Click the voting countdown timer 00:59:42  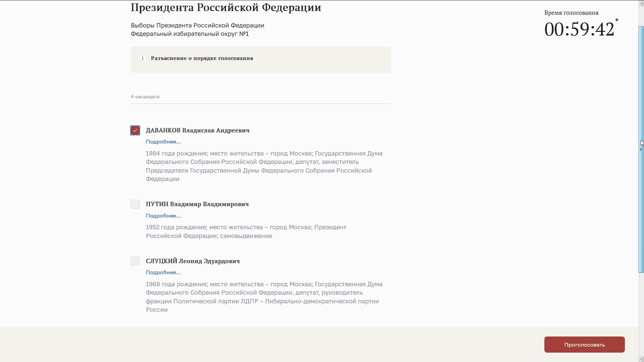579,29
